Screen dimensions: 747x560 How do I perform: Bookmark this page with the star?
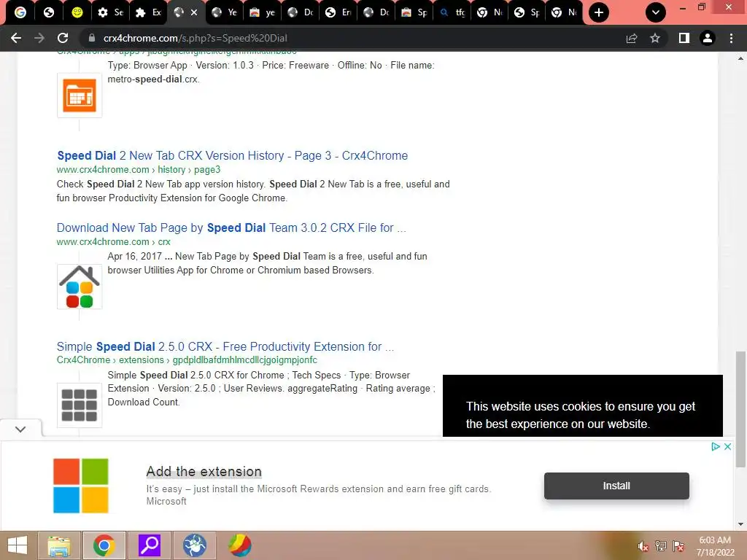(x=655, y=38)
